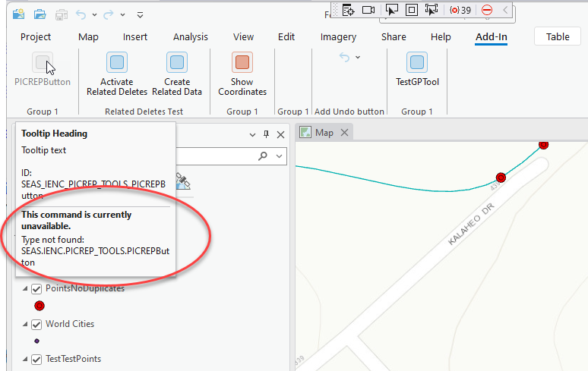Switch to the View ribbon tab
The height and width of the screenshot is (371, 588).
click(243, 36)
